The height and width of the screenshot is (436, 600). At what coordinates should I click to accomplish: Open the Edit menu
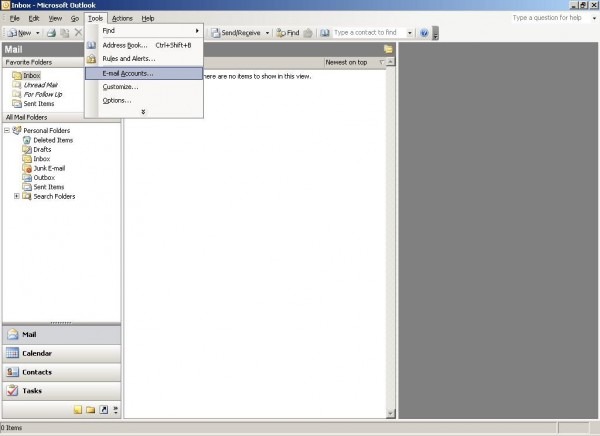[x=34, y=18]
